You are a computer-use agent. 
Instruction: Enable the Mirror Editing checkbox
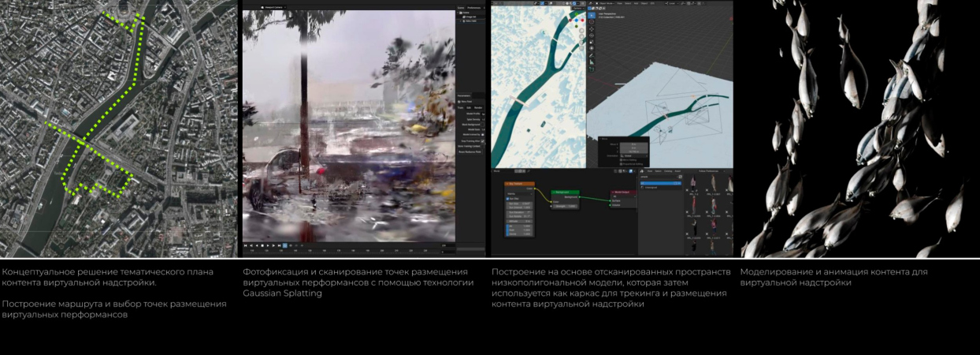point(621,161)
